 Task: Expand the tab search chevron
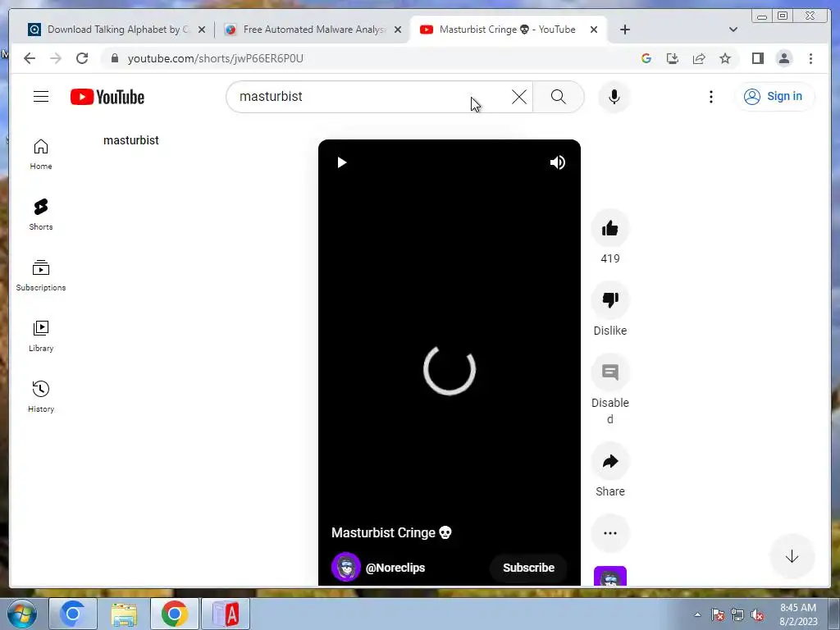(x=733, y=30)
